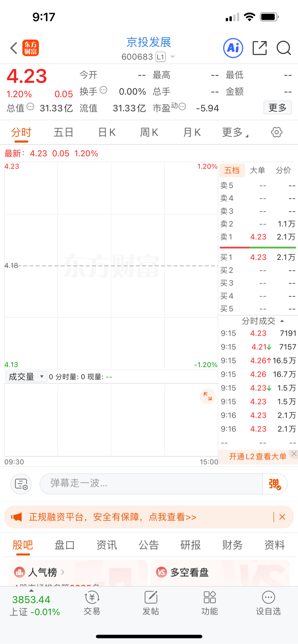298x644 pixels.
Task: Close the financing platform banner
Action: tap(282, 517)
